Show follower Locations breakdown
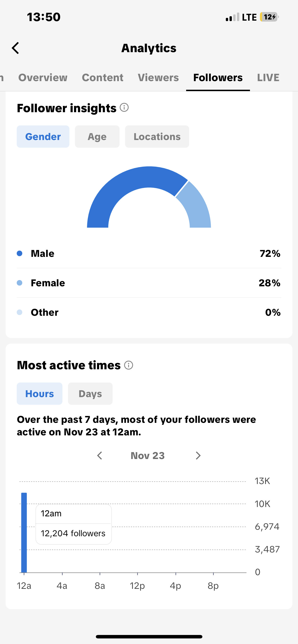298x644 pixels. pos(157,137)
